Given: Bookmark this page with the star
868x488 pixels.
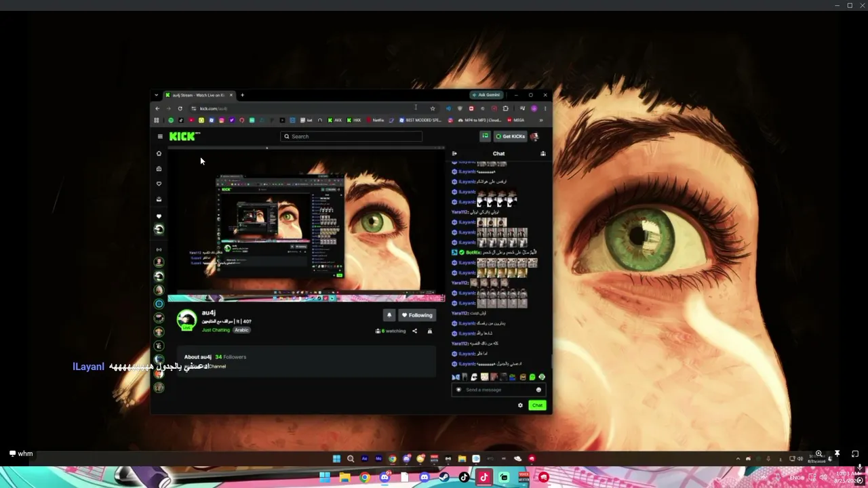Looking at the screenshot, I should [433, 108].
